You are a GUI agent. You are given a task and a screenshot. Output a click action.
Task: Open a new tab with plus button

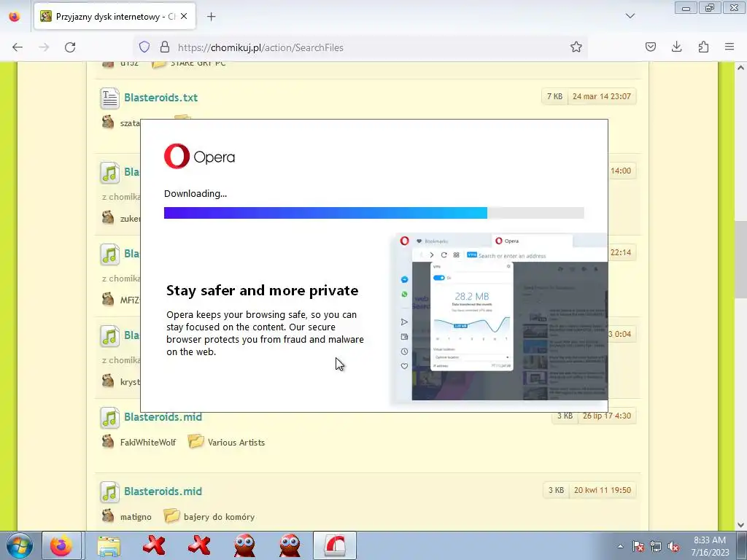[x=211, y=17]
